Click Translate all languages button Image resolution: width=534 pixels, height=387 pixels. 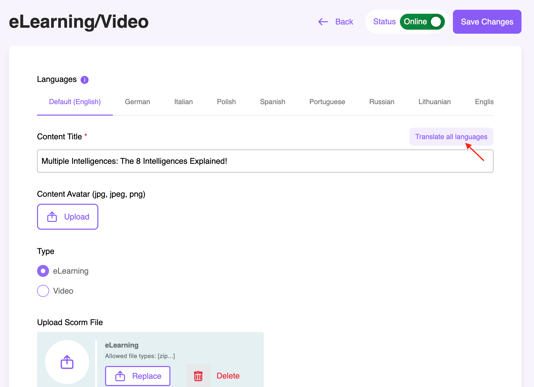click(x=451, y=137)
